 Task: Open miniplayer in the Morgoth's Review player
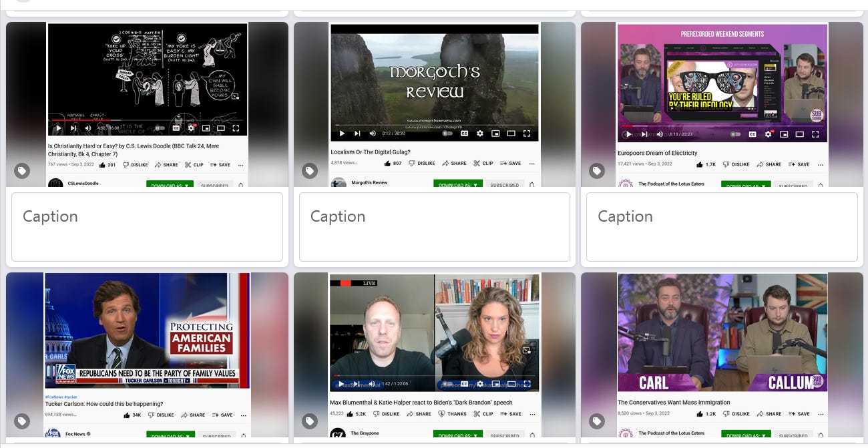[x=495, y=134]
